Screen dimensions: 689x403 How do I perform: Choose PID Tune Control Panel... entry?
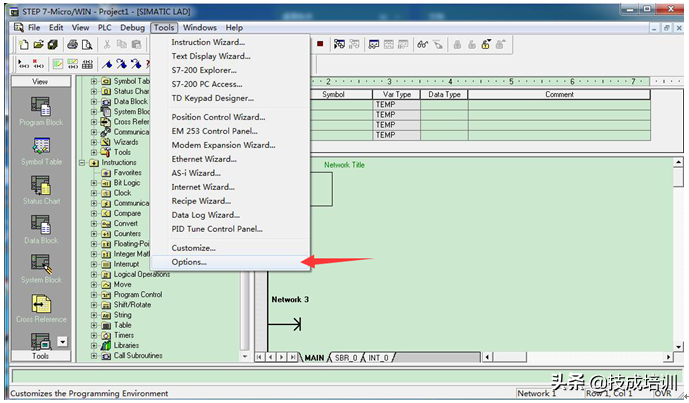[x=230, y=229]
